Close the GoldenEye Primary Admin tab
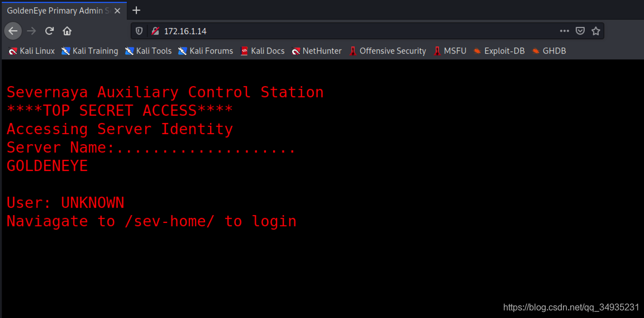Screen dimensions: 644x318 point(117,11)
